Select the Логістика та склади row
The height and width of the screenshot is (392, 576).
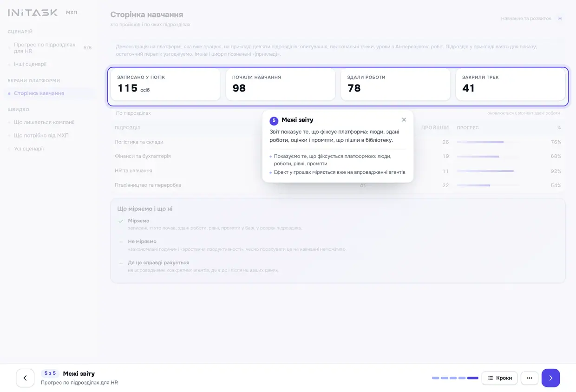338,142
